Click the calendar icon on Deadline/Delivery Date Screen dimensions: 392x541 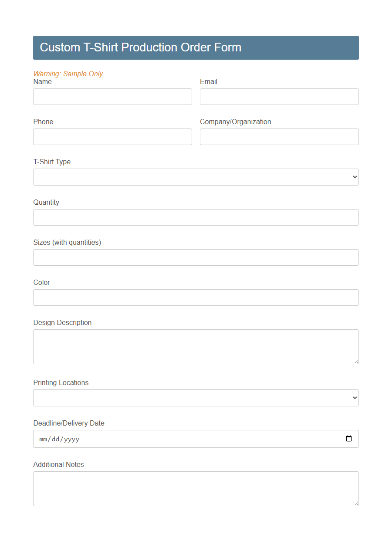(x=348, y=439)
